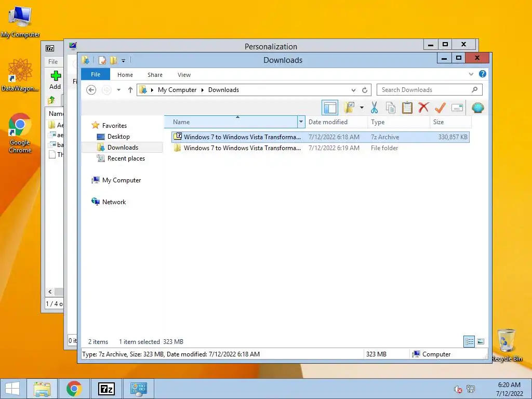The image size is (532, 399).
Task: Open DataWagon desktop shortcut
Action: [20, 75]
